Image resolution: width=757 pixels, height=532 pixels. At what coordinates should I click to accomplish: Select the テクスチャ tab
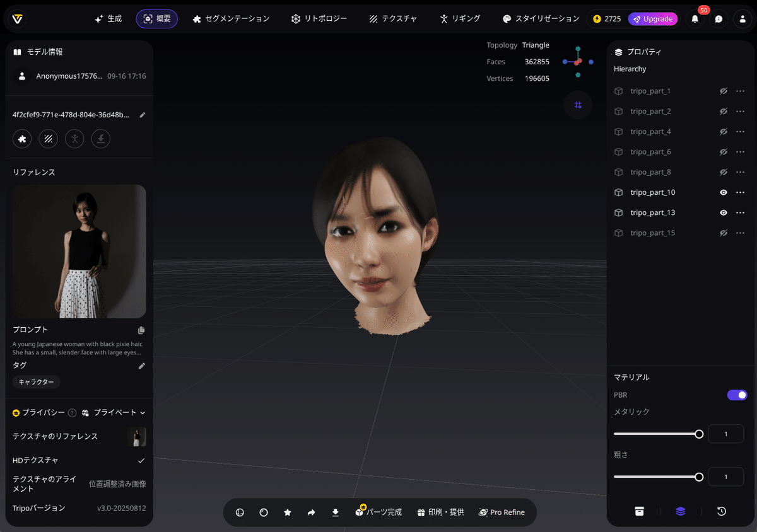click(x=393, y=19)
